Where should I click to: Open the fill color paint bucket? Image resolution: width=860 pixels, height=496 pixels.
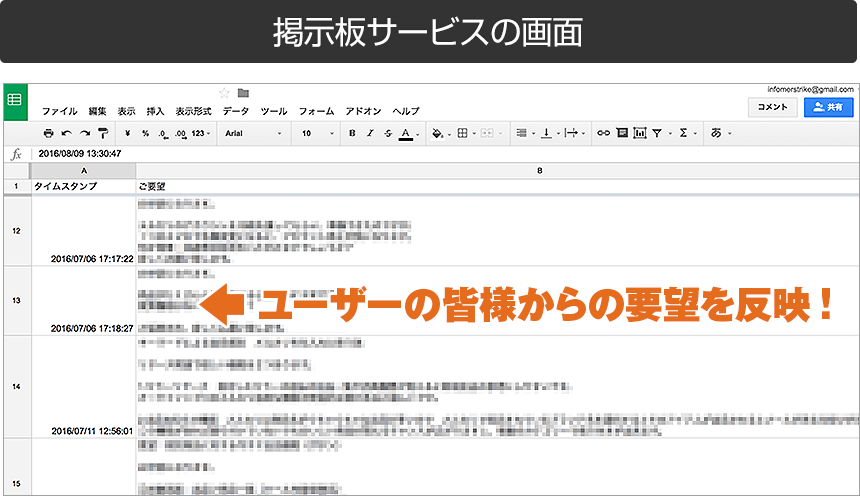(439, 133)
